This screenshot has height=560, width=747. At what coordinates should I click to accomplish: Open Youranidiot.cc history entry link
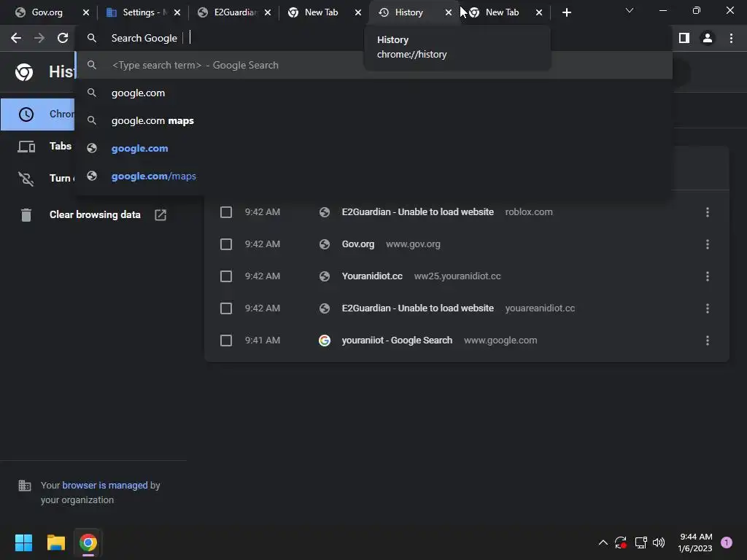point(372,276)
